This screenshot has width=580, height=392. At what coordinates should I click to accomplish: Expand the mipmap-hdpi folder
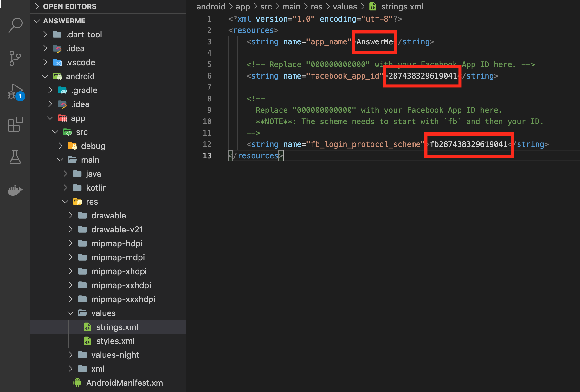tap(71, 243)
